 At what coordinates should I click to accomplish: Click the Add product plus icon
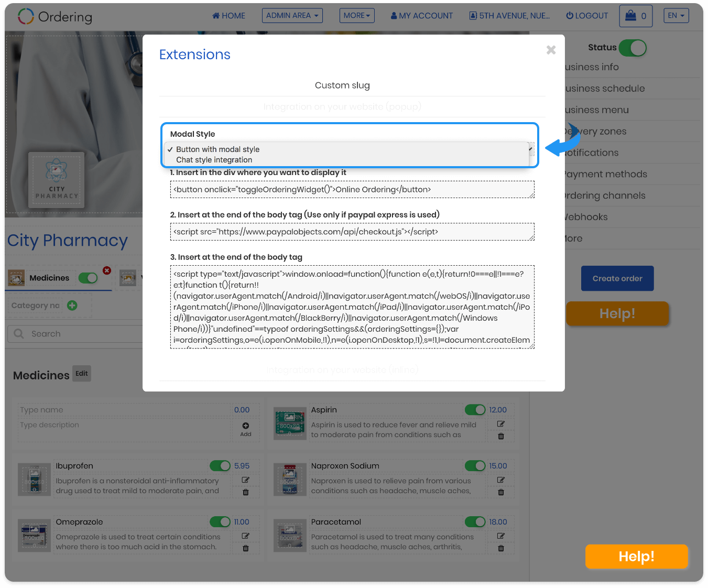[246, 426]
